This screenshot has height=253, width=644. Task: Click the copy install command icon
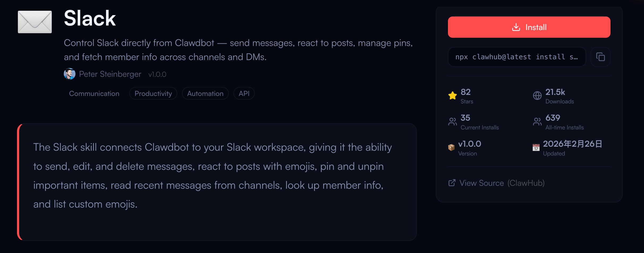pos(600,57)
